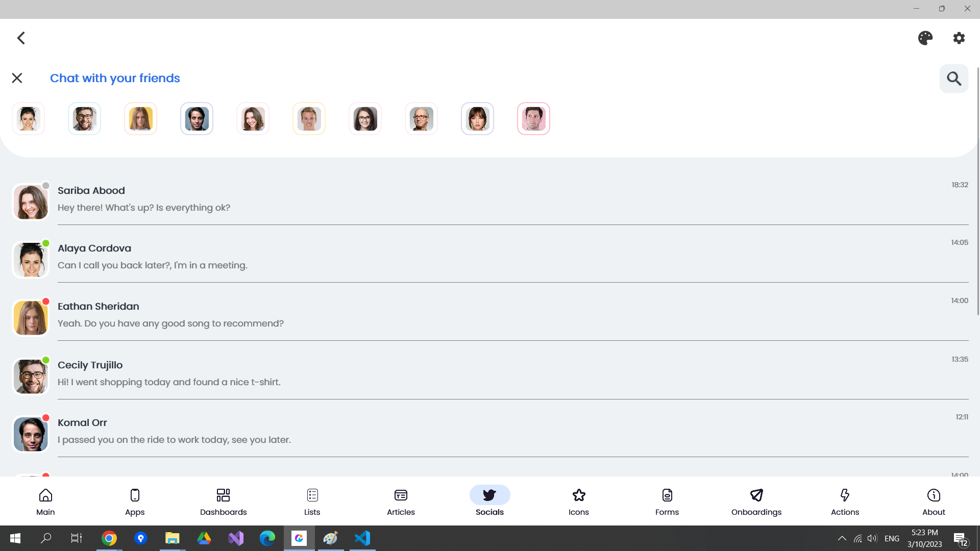Open the theme palette icon

(925, 38)
